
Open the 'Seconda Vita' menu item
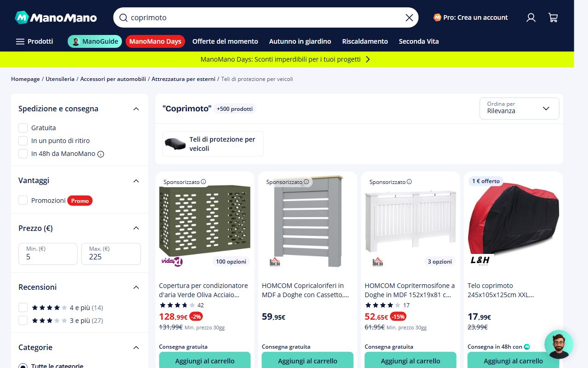(419, 41)
